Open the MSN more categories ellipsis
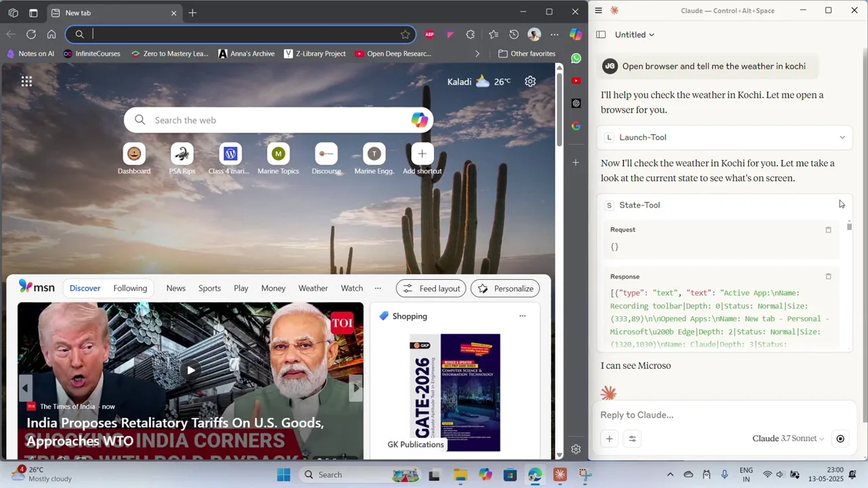 pyautogui.click(x=378, y=288)
